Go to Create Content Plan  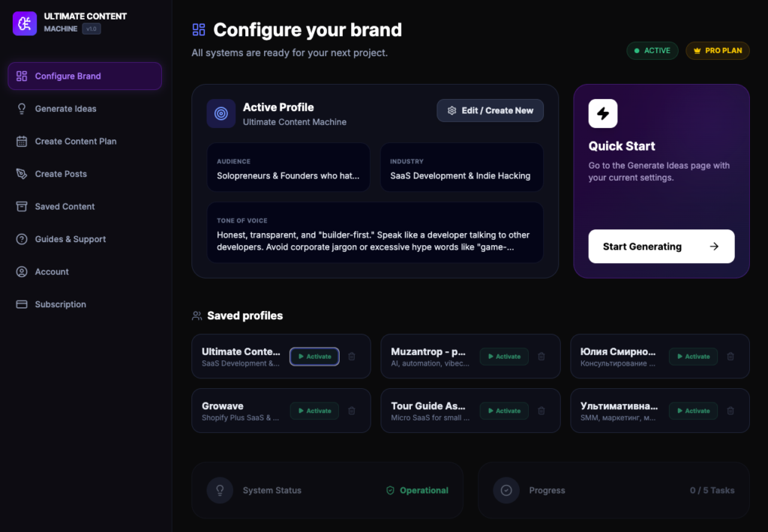point(75,142)
